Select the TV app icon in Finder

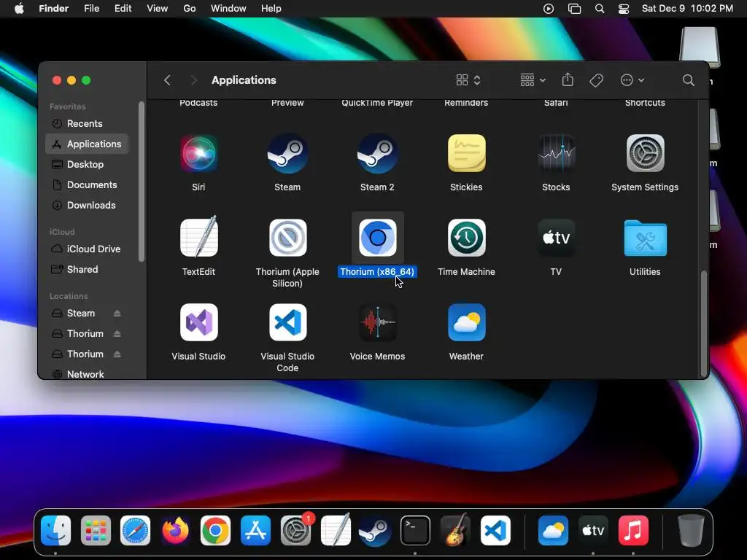(556, 238)
